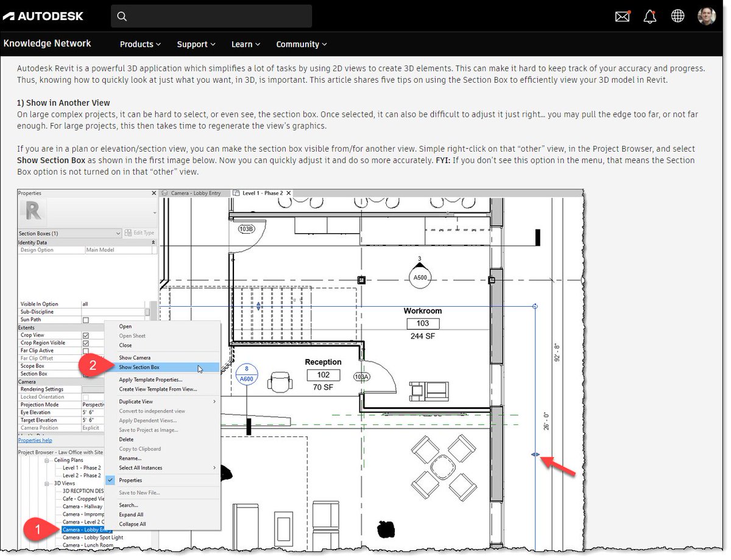Open the user profile avatar

click(707, 16)
